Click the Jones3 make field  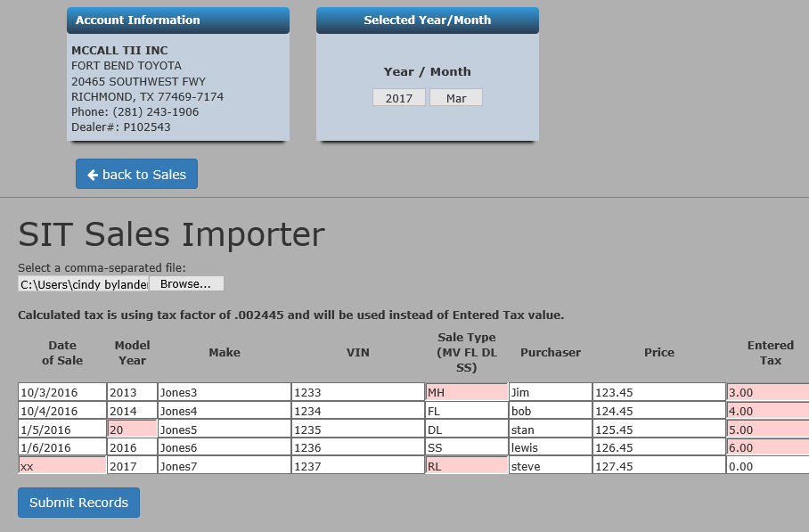[224, 393]
